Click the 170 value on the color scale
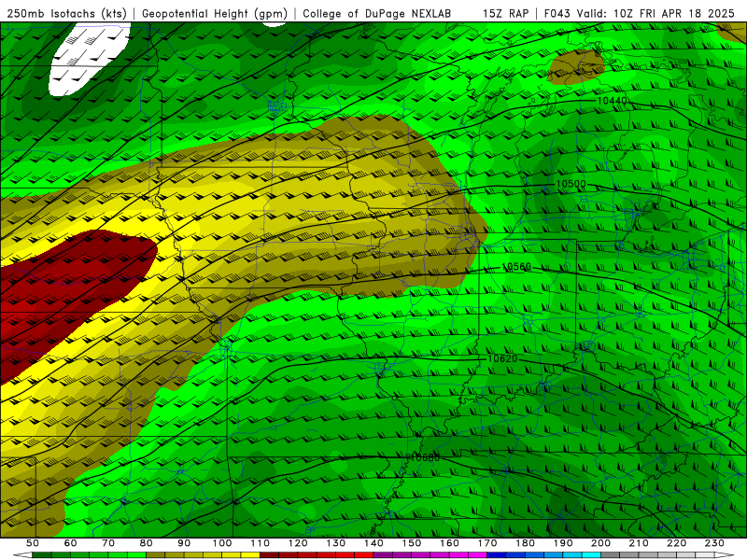 click(487, 543)
